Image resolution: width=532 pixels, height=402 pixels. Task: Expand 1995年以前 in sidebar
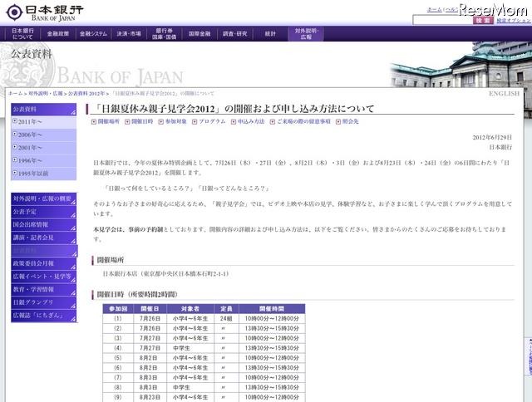(44, 174)
